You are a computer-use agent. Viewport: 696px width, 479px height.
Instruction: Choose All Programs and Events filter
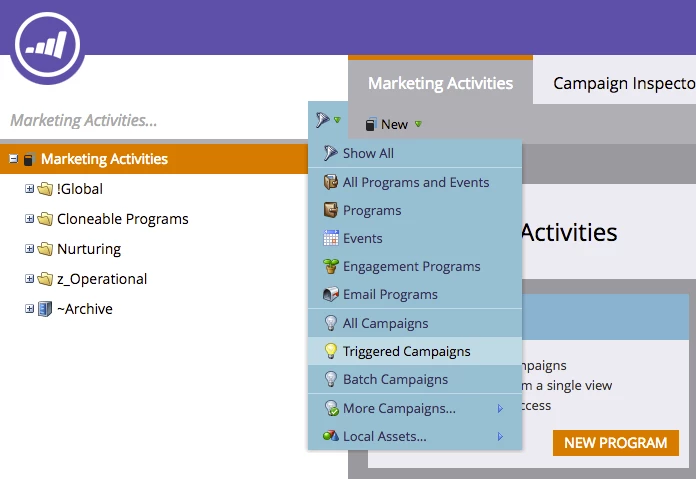coord(415,182)
